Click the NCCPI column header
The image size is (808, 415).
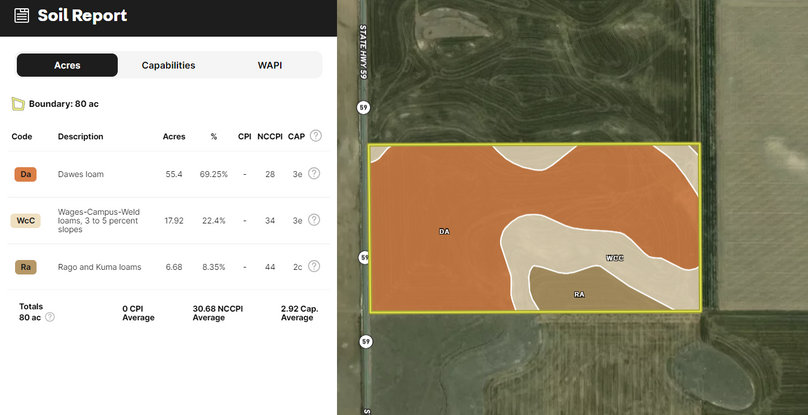click(x=268, y=136)
